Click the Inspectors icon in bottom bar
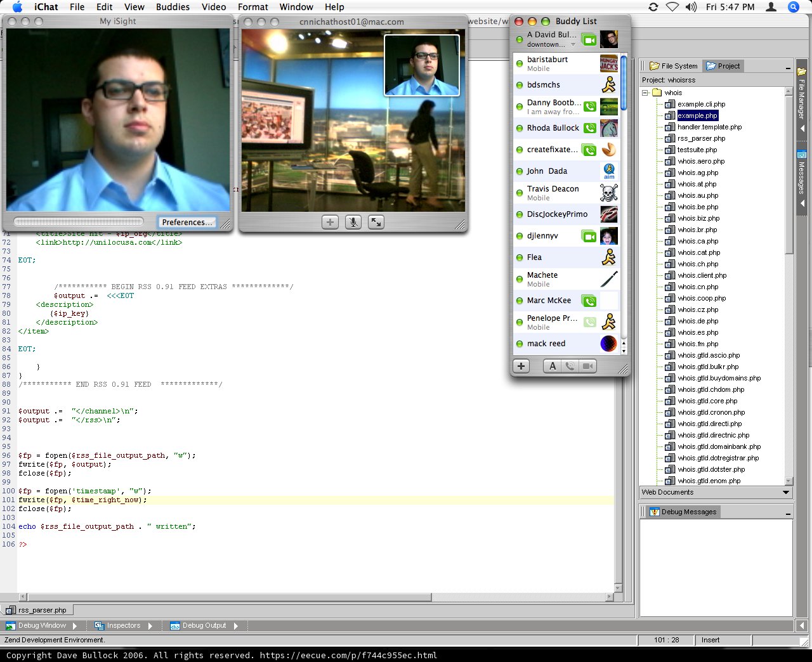This screenshot has height=662, width=812. click(99, 626)
